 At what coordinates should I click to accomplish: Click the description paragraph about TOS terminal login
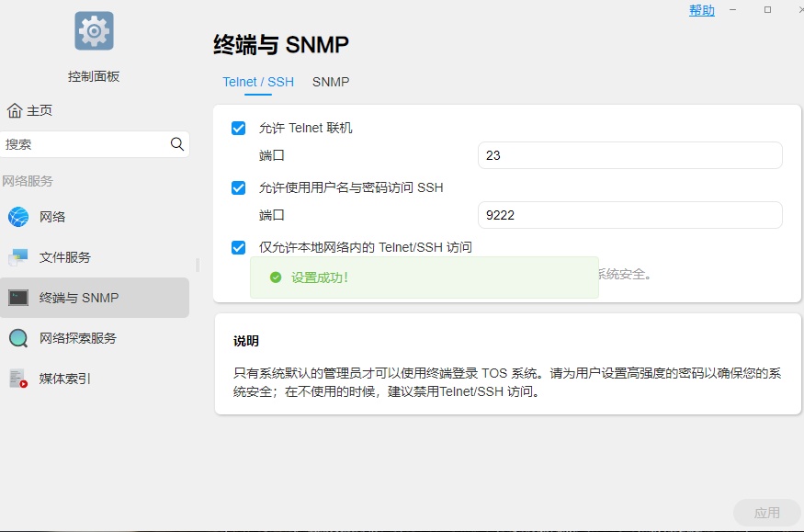(x=507, y=382)
